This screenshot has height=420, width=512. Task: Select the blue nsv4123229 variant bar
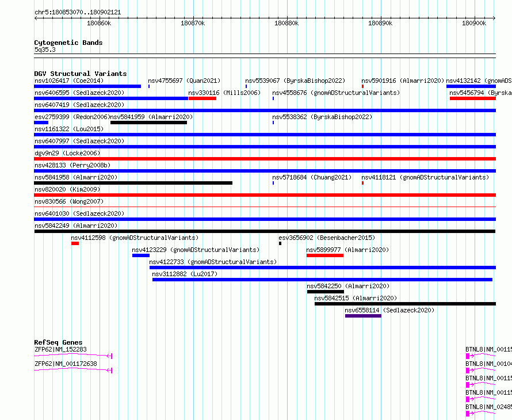point(141,255)
